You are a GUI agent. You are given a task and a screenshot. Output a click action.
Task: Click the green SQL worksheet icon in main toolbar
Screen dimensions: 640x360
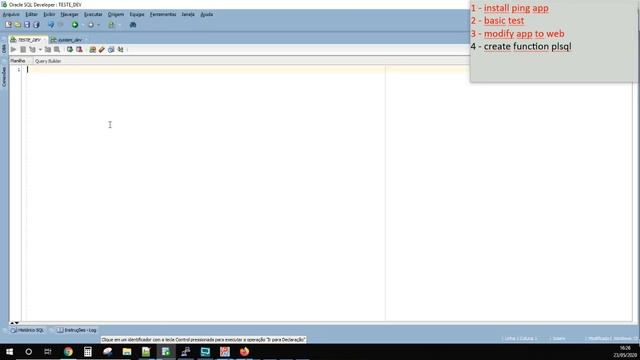(x=111, y=25)
